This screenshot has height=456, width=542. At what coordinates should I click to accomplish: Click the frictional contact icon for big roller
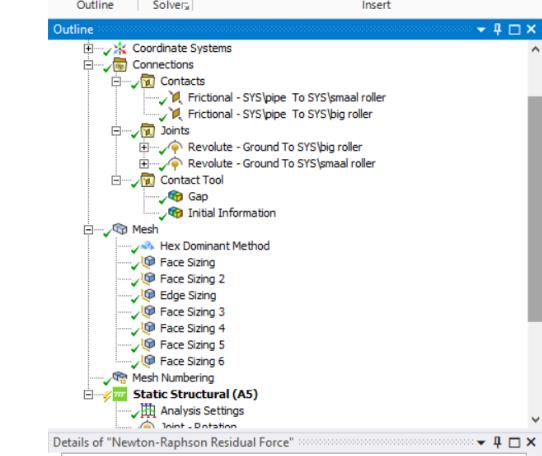click(x=175, y=114)
